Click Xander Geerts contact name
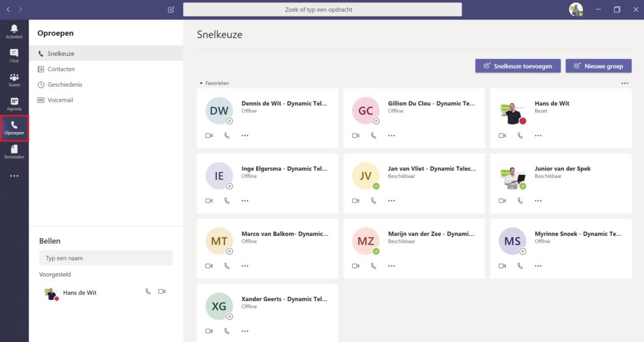The height and width of the screenshot is (342, 644). (284, 299)
